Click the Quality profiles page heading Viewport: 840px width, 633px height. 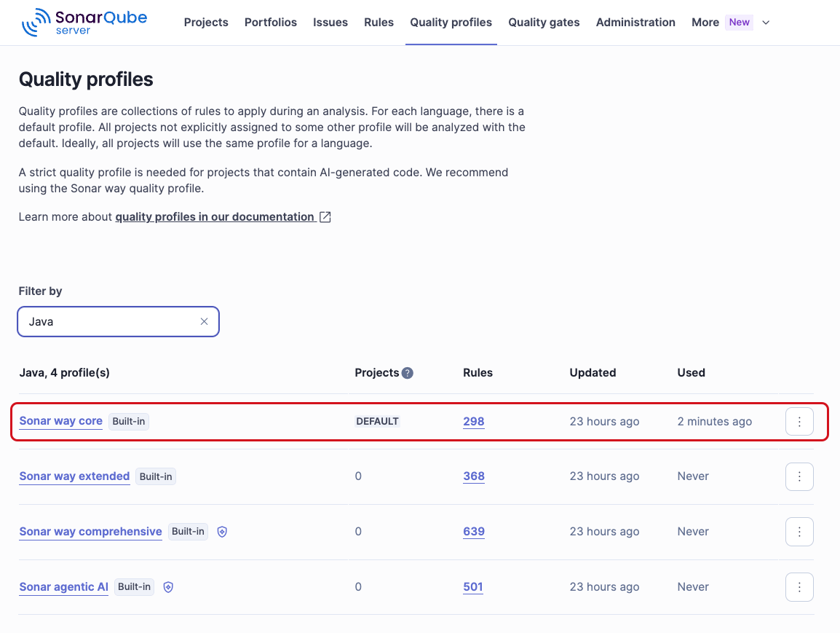coord(86,79)
